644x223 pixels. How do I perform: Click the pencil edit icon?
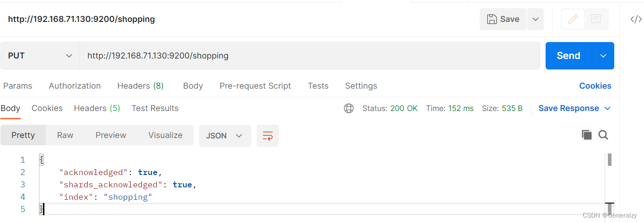[x=573, y=19]
